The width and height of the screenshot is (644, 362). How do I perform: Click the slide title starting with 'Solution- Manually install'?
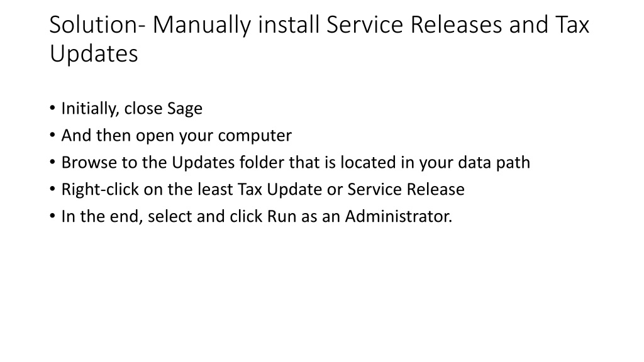(x=319, y=39)
